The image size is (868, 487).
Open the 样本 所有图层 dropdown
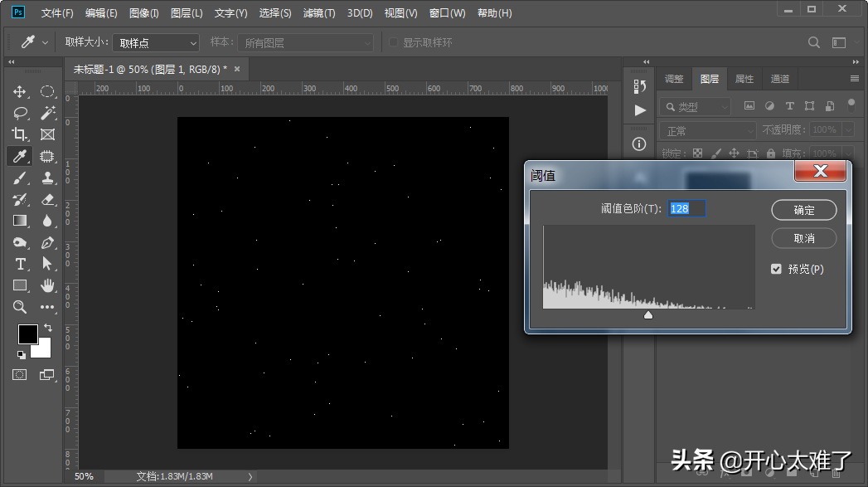[x=306, y=42]
